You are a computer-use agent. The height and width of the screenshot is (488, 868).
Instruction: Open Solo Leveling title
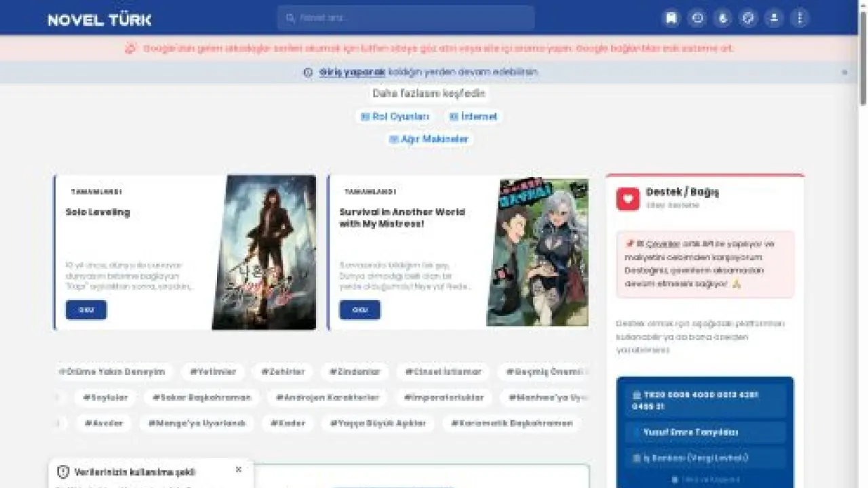(98, 212)
